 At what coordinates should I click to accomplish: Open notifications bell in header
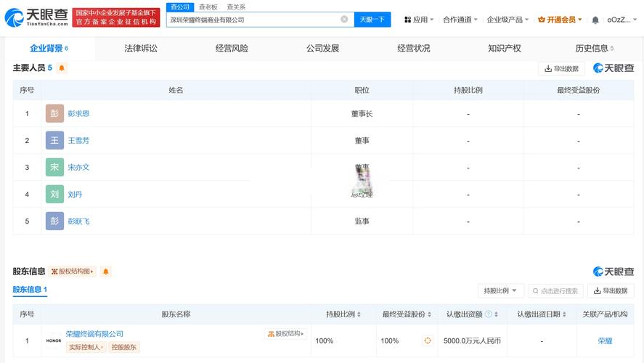595,20
